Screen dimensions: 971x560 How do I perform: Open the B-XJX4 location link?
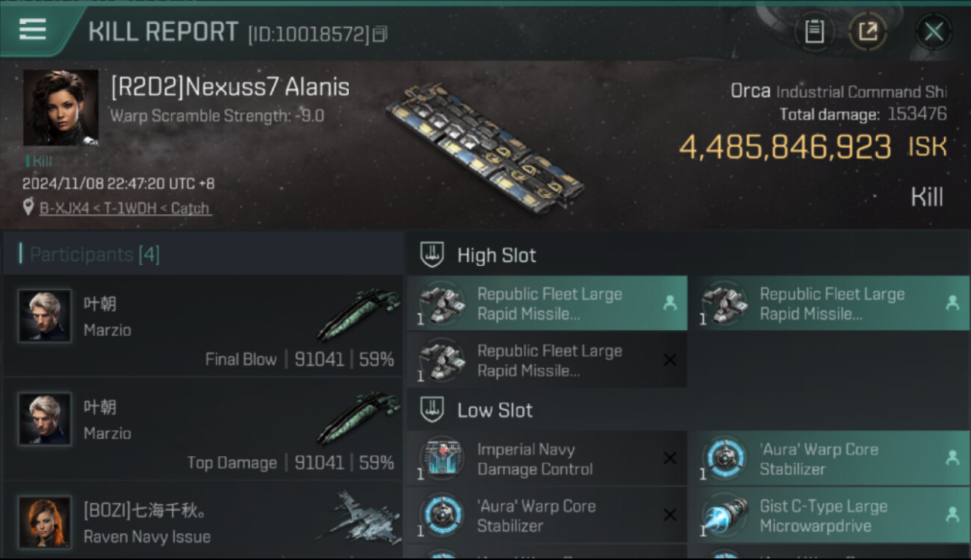(x=125, y=208)
